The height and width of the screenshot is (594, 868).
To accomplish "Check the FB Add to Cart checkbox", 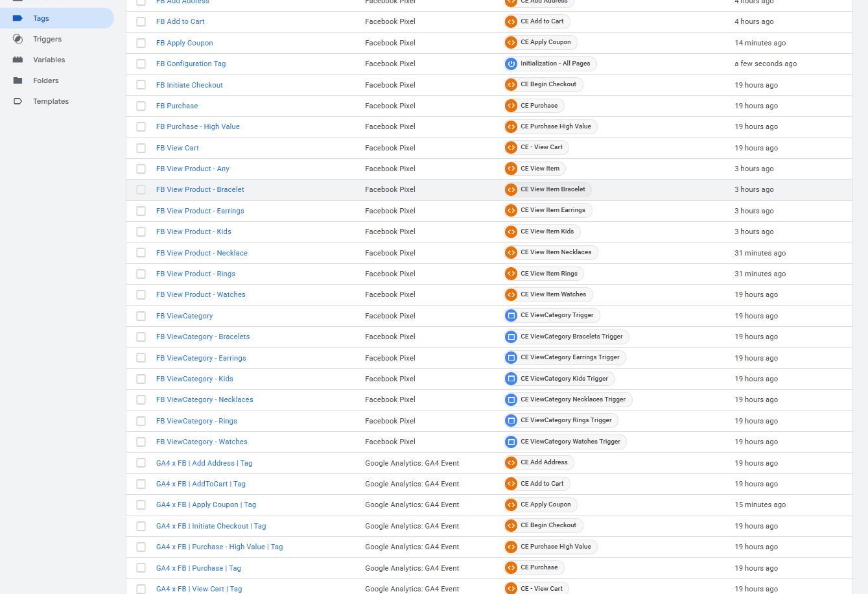I will pos(141,21).
